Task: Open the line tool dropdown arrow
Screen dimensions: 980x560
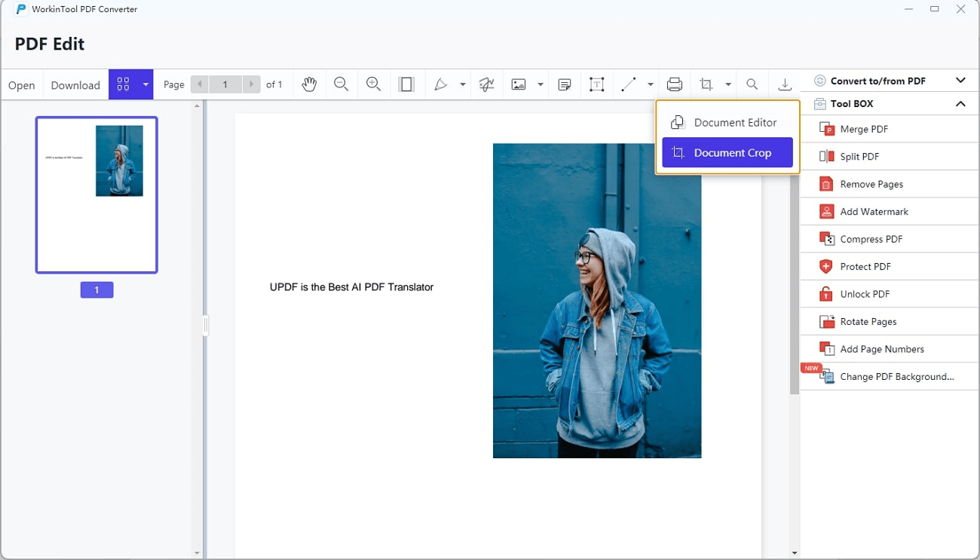Action: (x=650, y=84)
